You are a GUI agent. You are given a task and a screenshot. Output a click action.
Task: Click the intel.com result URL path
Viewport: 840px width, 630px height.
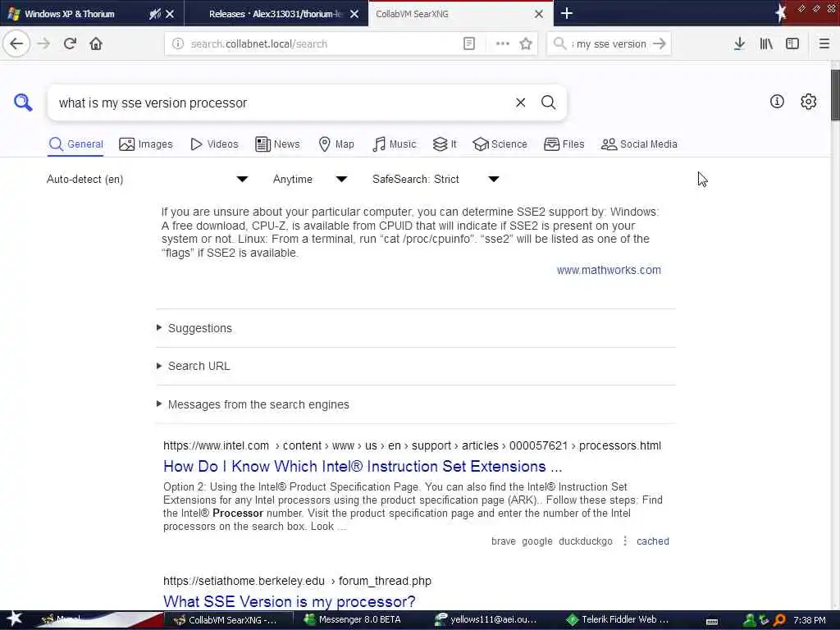[x=412, y=445]
